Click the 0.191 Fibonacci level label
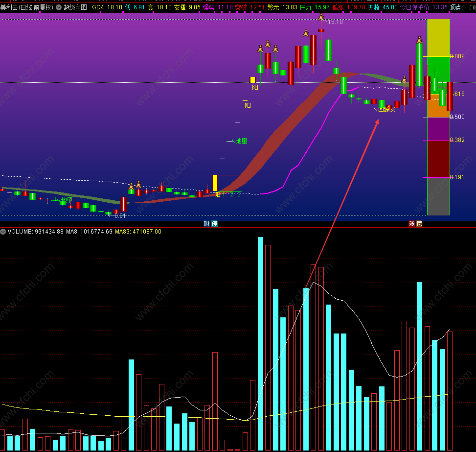 point(457,177)
